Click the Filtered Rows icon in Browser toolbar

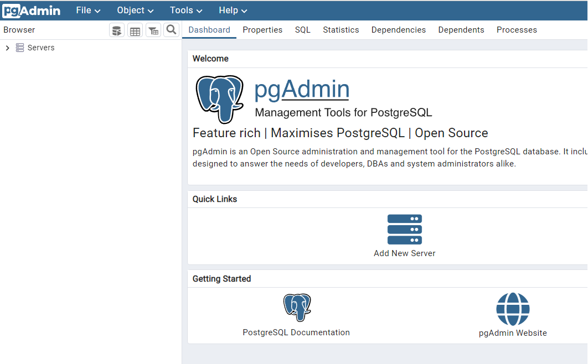pyautogui.click(x=153, y=30)
